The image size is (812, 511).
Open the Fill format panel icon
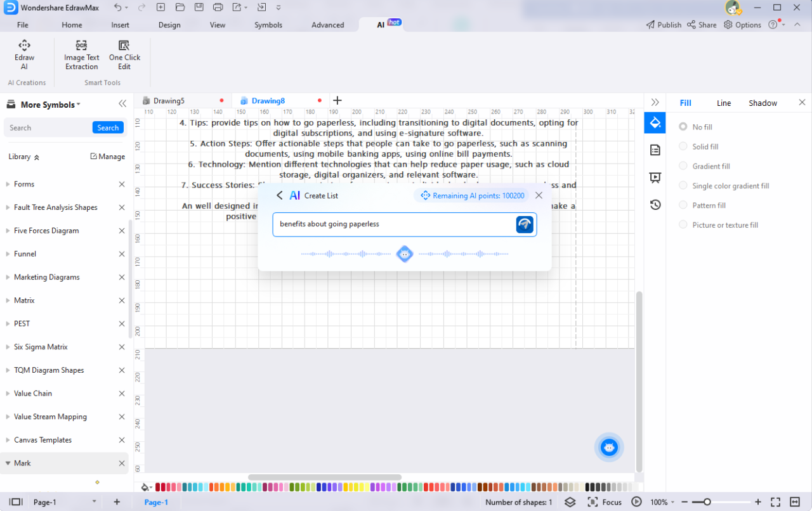coord(655,122)
